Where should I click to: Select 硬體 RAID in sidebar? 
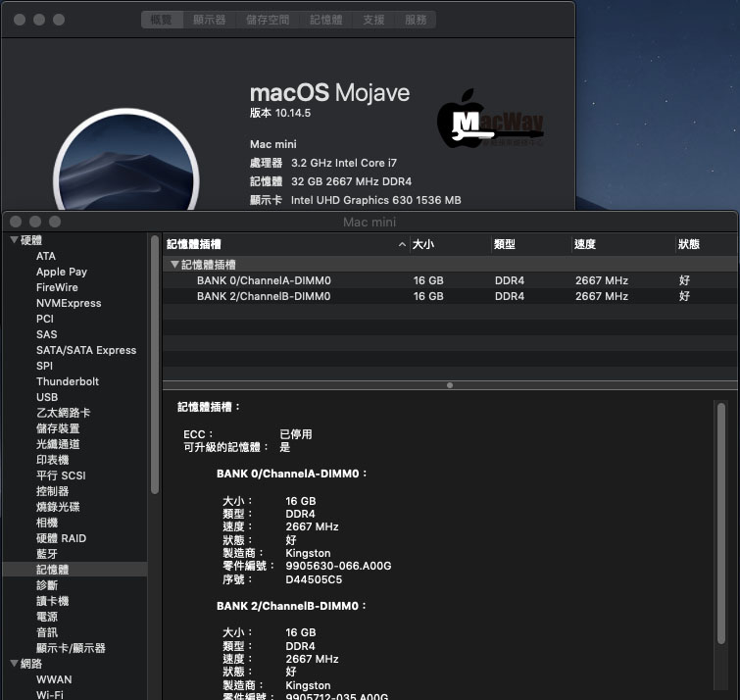(62, 538)
